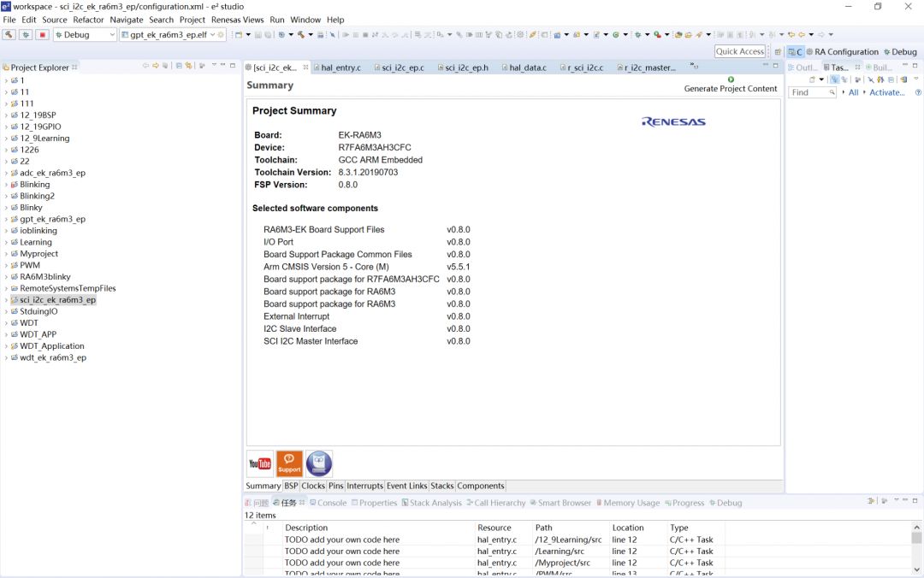Click the Quick Access search field
Image resolution: width=924 pixels, height=578 pixels.
point(740,51)
